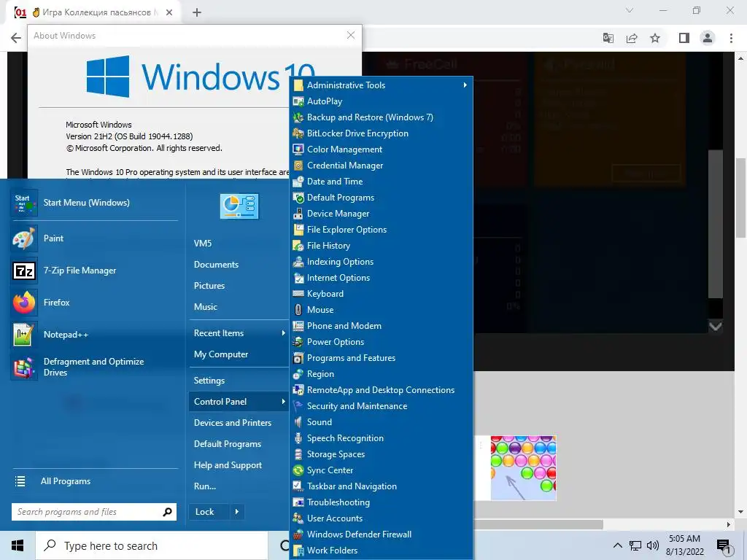The image size is (747, 560).
Task: Open Help and Support
Action: coord(239,465)
